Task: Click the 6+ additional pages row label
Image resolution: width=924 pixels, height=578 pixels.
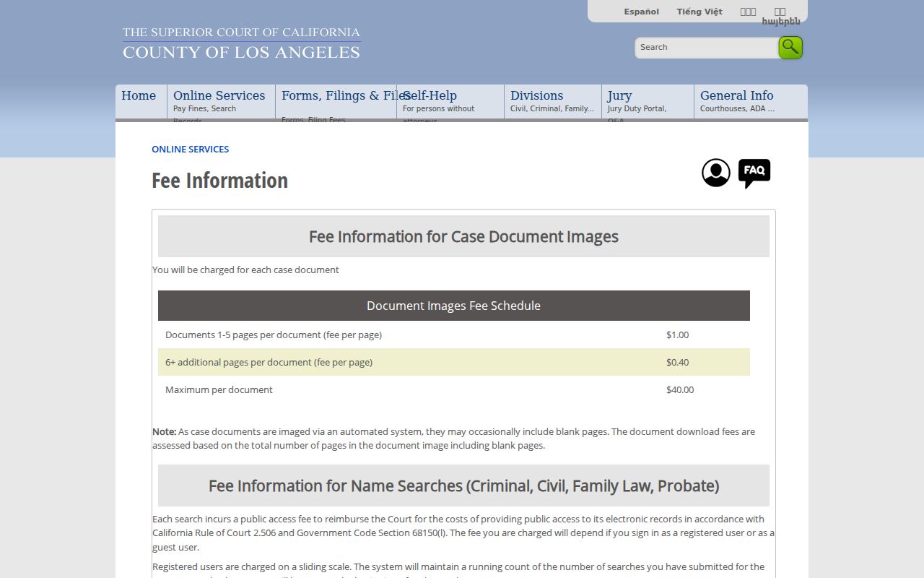Action: pyautogui.click(x=269, y=362)
